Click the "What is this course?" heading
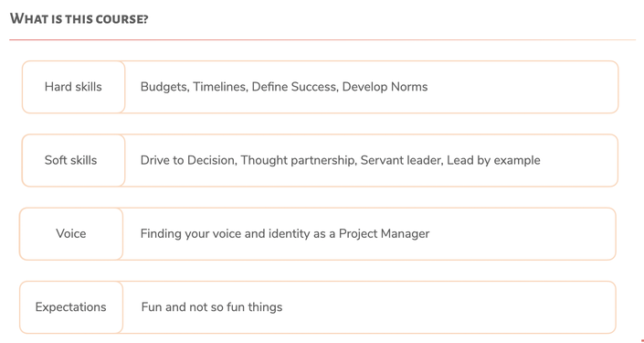This screenshot has width=644, height=343. (79, 18)
